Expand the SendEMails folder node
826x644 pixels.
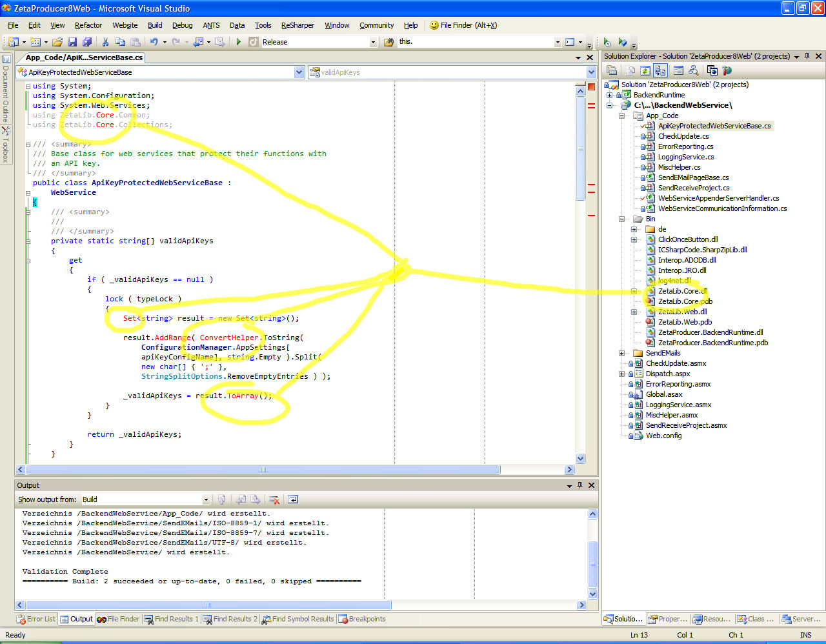click(622, 353)
